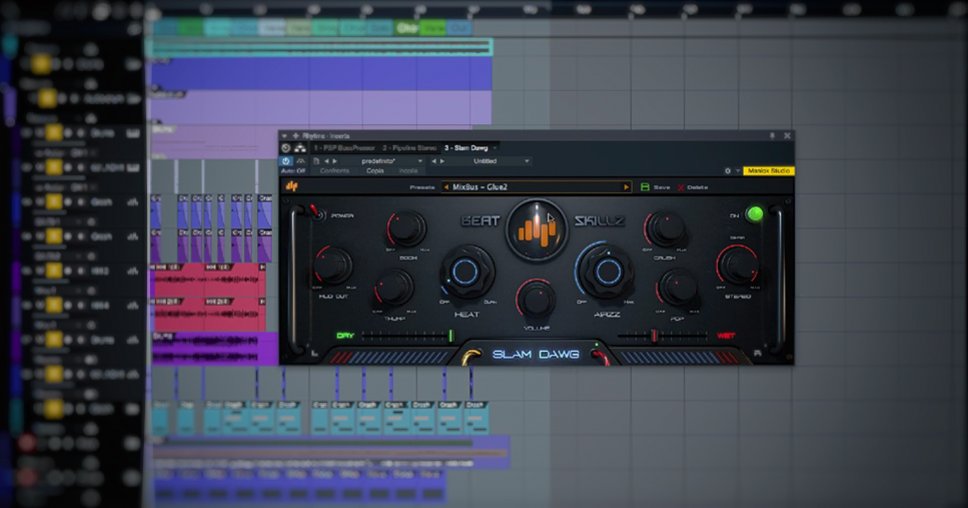968x508 pixels.
Task: Click the THUMP knob
Action: (393, 287)
